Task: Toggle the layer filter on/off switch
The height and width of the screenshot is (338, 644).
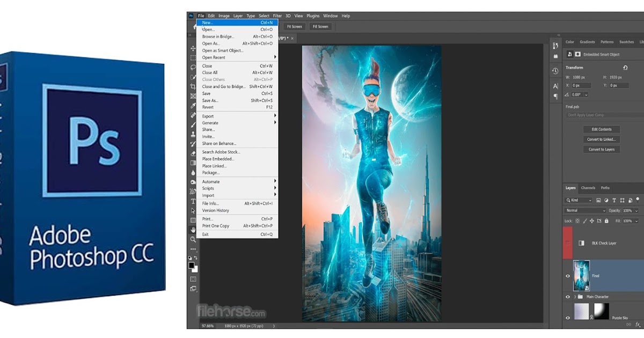Action: (636, 200)
